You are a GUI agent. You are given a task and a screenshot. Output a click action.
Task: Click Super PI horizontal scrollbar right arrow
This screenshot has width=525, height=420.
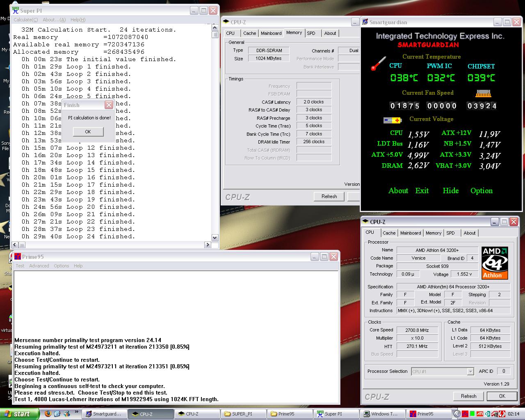208,245
